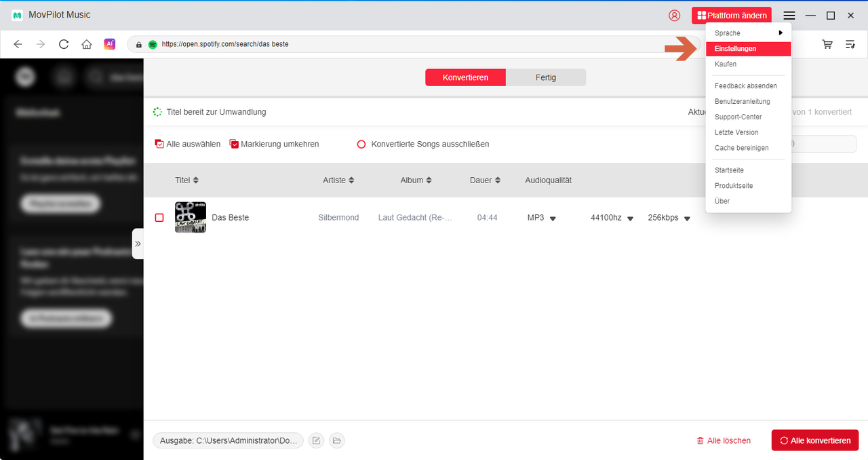Screen dimensions: 868x460
Task: Open the shopping cart icon
Action: (x=827, y=44)
